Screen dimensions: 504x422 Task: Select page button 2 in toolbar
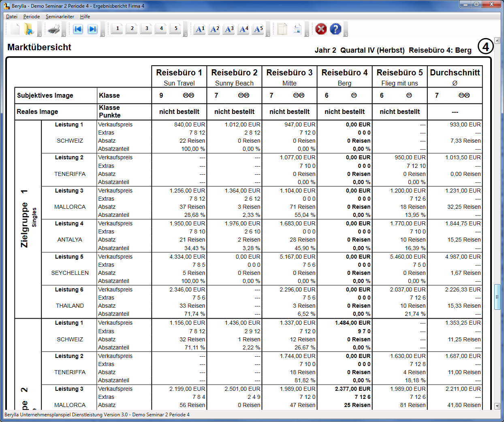tap(132, 28)
